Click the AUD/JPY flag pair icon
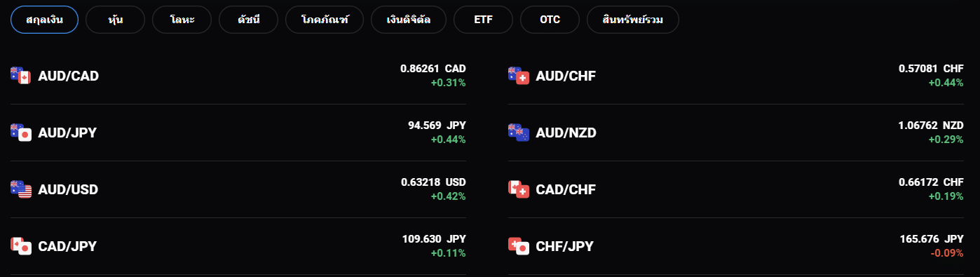 [21, 132]
